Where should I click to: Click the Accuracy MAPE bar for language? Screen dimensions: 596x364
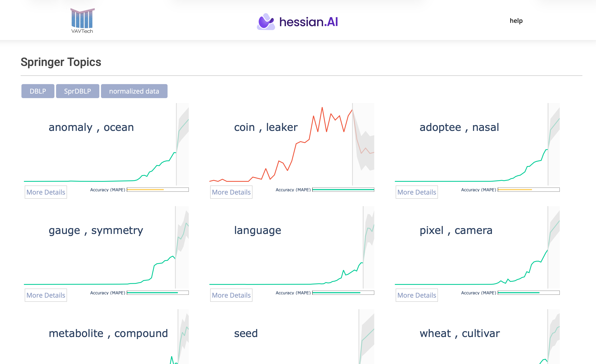(343, 293)
